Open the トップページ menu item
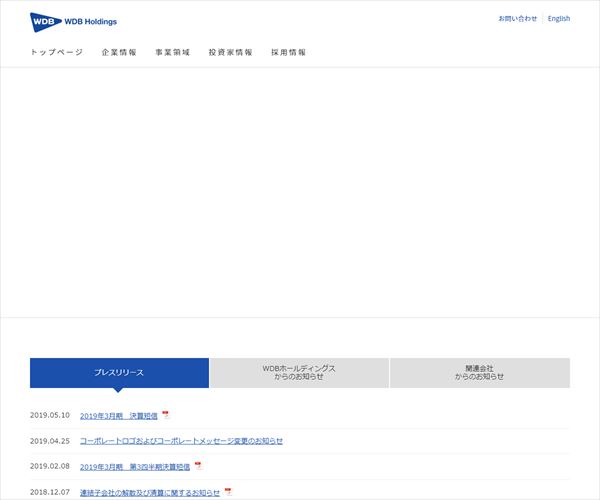This screenshot has height=500, width=600. (57, 52)
